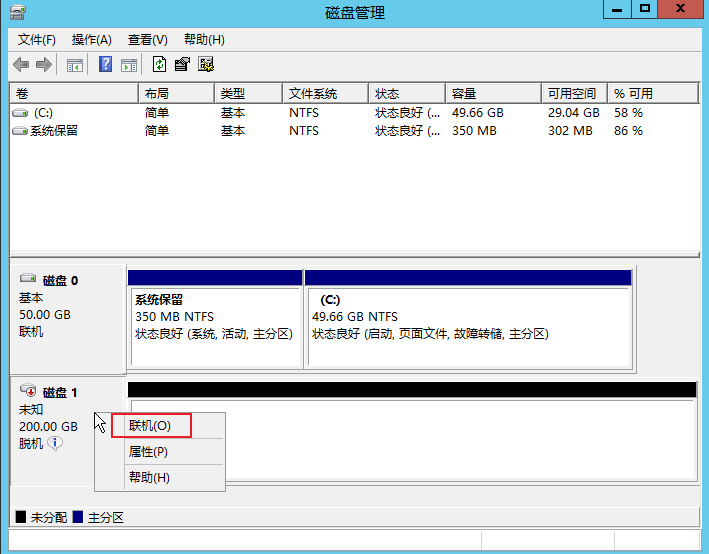Open the 查看(V) menu
This screenshot has width=709, height=554.
(x=147, y=40)
